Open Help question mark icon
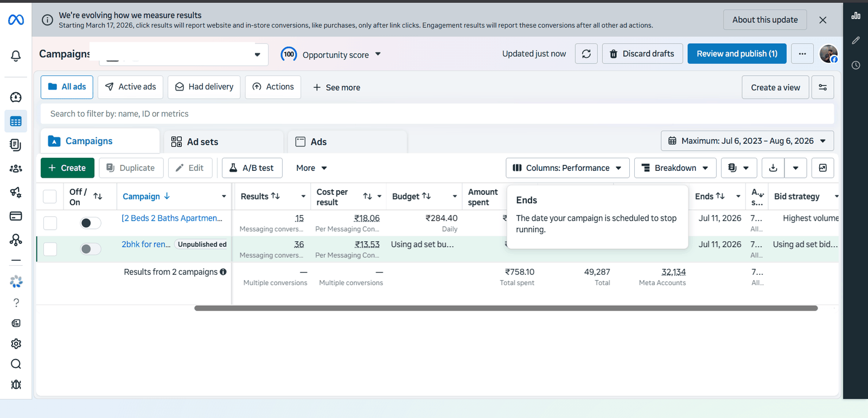This screenshot has height=418, width=868. (x=16, y=303)
